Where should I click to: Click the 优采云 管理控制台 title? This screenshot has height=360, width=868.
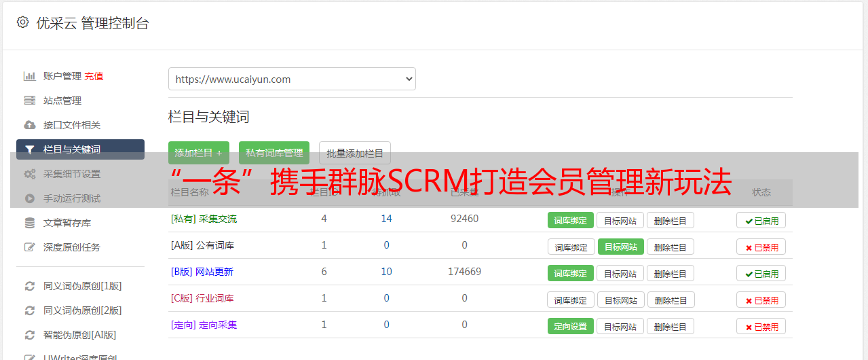tap(92, 23)
